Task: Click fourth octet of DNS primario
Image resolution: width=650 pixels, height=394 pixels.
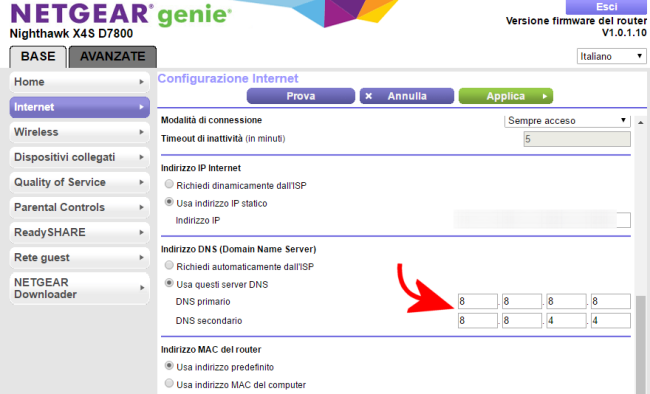Action: click(611, 302)
